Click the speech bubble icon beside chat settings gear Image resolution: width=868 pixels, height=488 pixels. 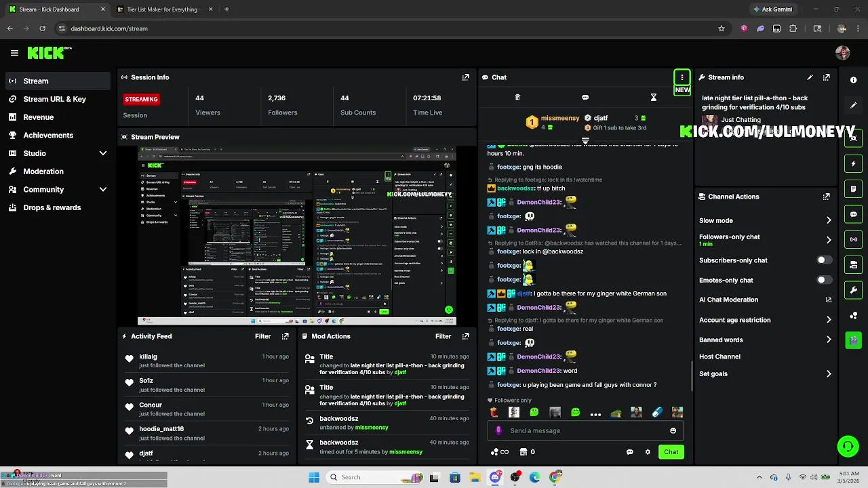click(x=629, y=452)
